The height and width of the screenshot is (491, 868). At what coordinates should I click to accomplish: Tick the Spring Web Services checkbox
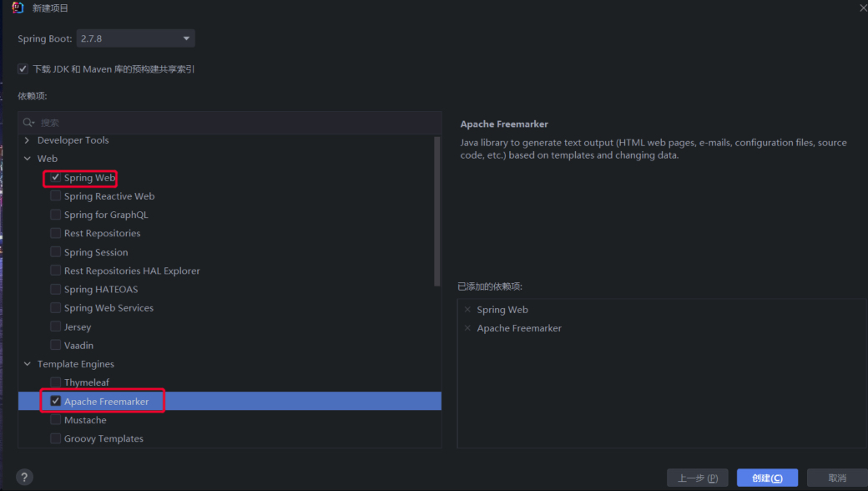tap(55, 308)
